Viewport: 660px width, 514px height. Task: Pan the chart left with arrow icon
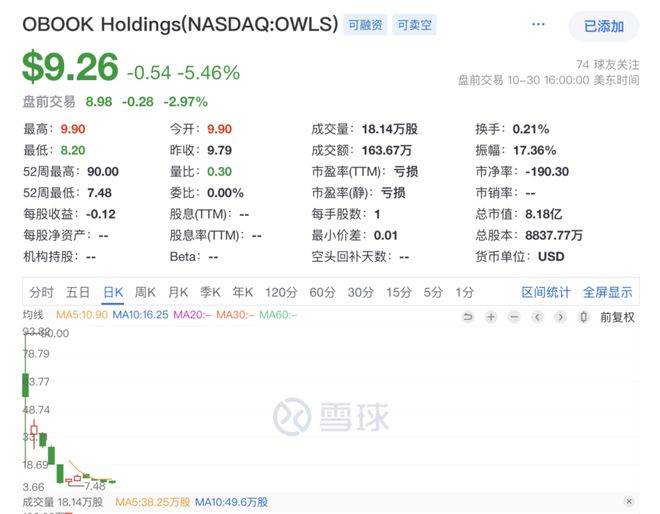pyautogui.click(x=537, y=317)
